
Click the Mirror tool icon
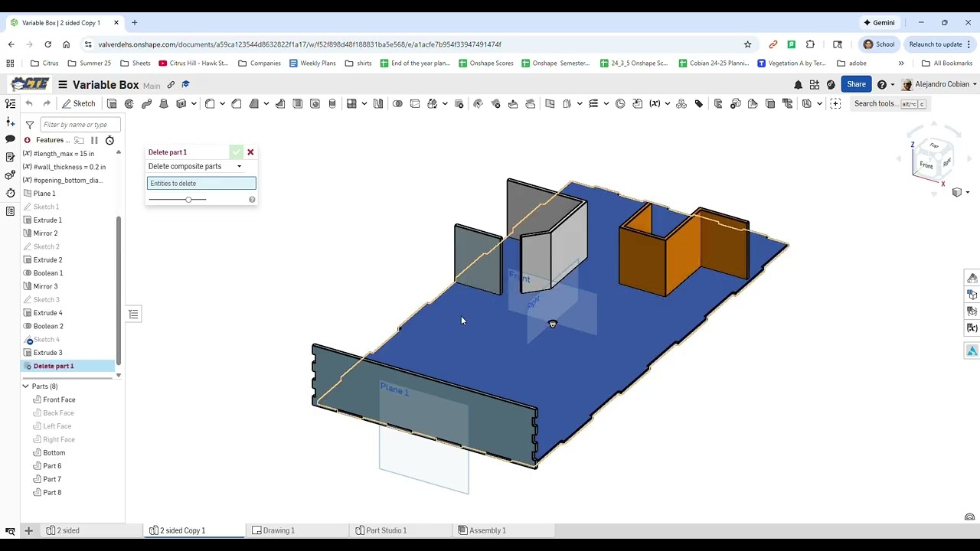[378, 103]
